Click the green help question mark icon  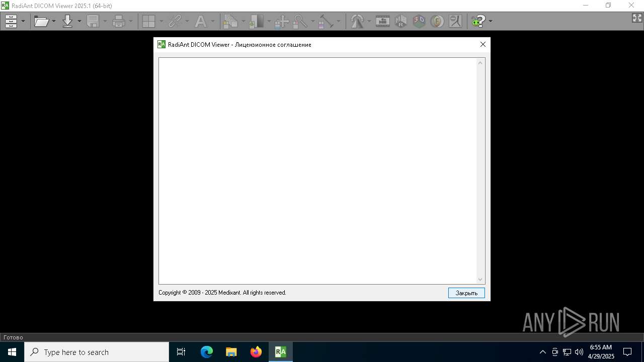click(x=478, y=21)
